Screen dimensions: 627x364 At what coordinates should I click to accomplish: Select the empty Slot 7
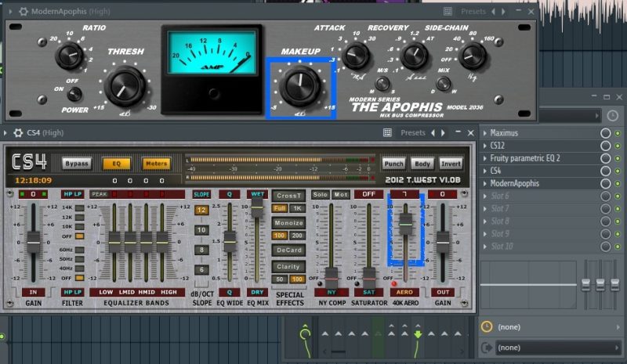pyautogui.click(x=540, y=208)
